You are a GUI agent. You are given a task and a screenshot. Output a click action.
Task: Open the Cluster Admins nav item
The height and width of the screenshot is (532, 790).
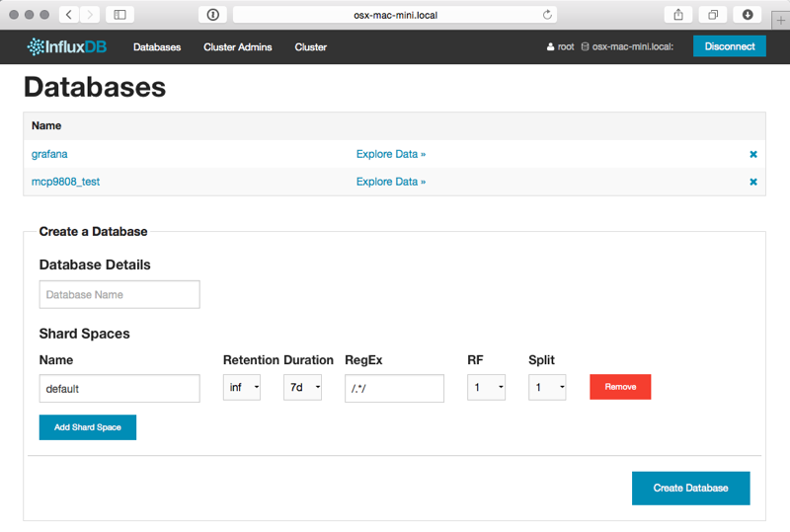pos(238,46)
